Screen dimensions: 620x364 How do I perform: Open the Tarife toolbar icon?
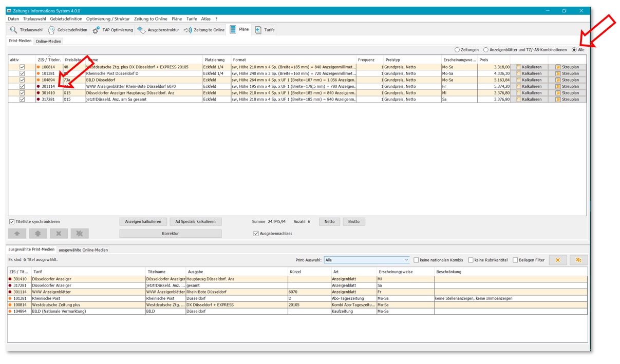258,30
